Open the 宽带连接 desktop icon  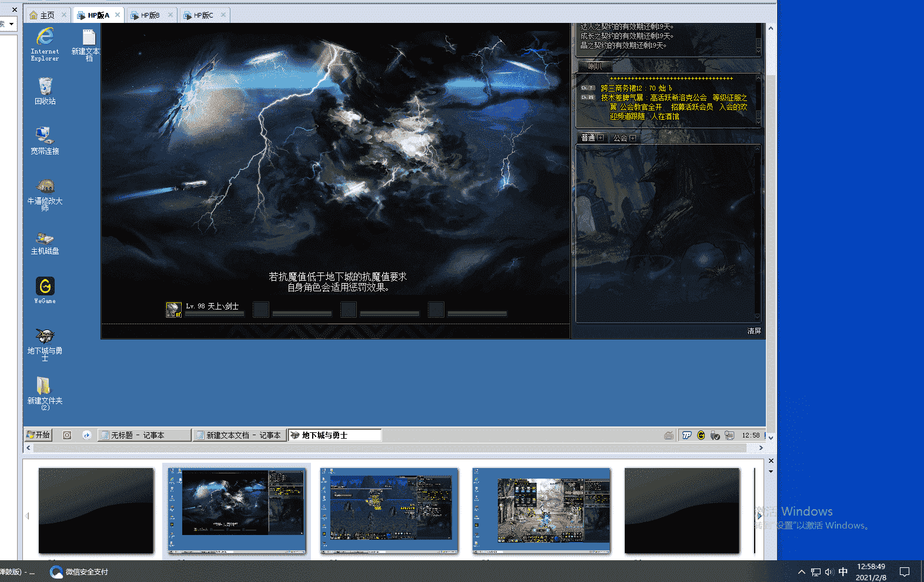pyautogui.click(x=45, y=141)
